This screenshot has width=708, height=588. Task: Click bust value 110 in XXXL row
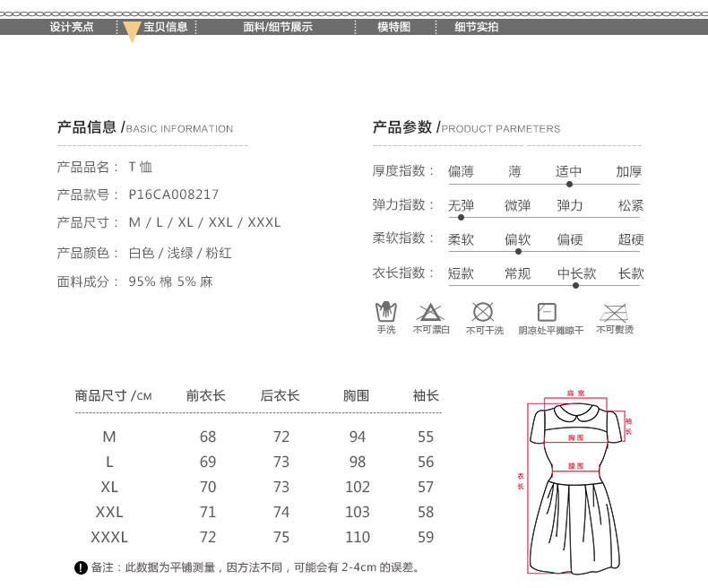pos(358,538)
